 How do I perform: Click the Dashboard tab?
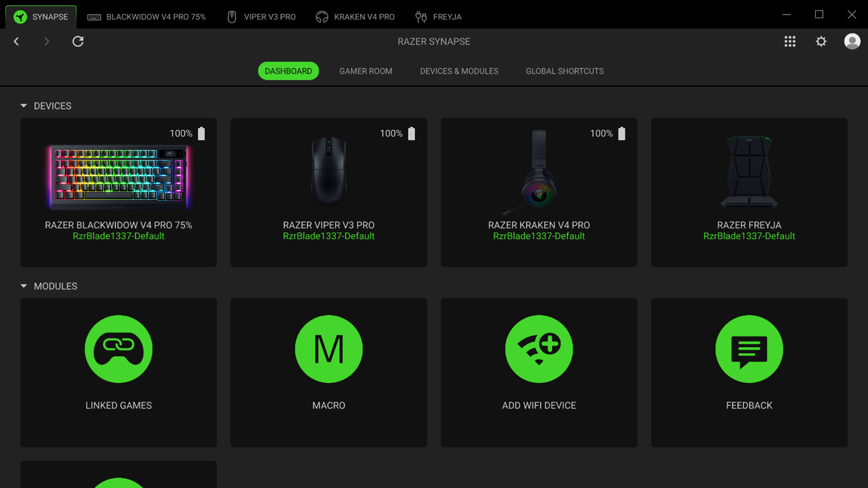288,71
